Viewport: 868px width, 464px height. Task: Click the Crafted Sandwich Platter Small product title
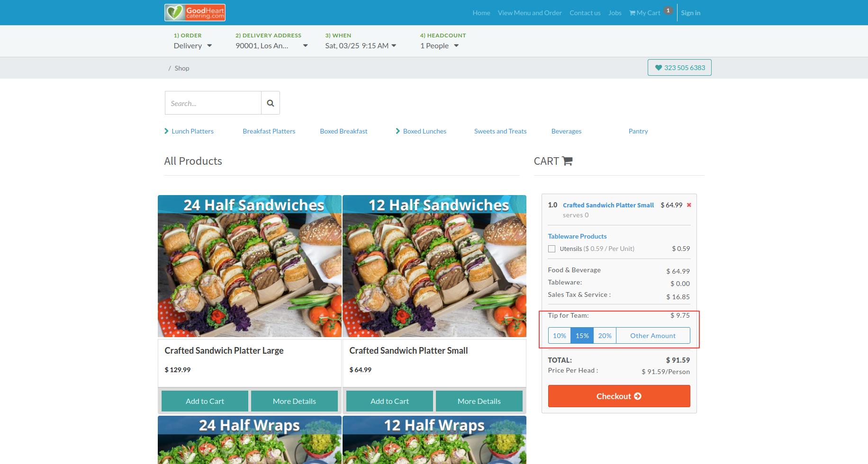pyautogui.click(x=408, y=350)
